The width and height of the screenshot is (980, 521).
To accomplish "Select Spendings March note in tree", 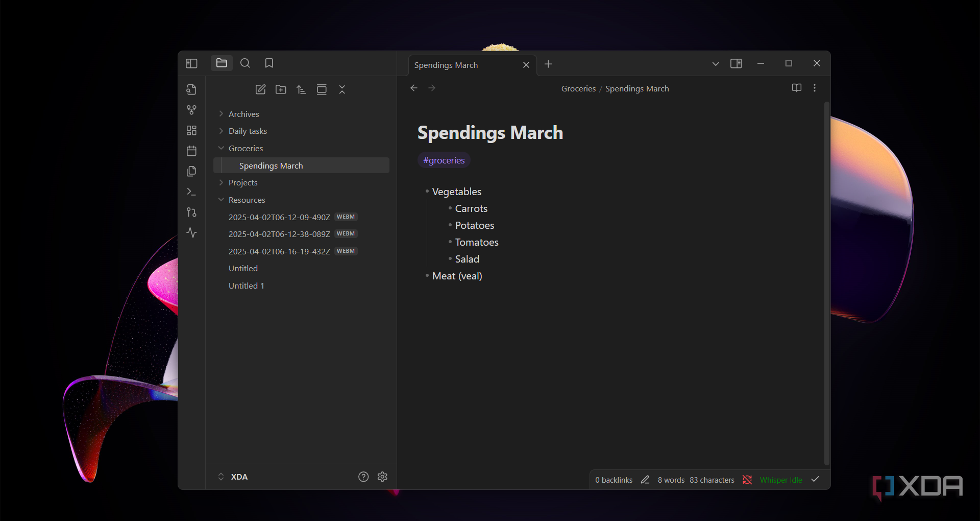I will 301,165.
